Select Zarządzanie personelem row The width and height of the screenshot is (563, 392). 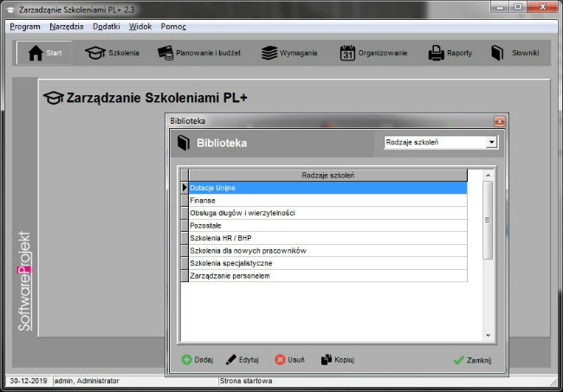point(327,276)
